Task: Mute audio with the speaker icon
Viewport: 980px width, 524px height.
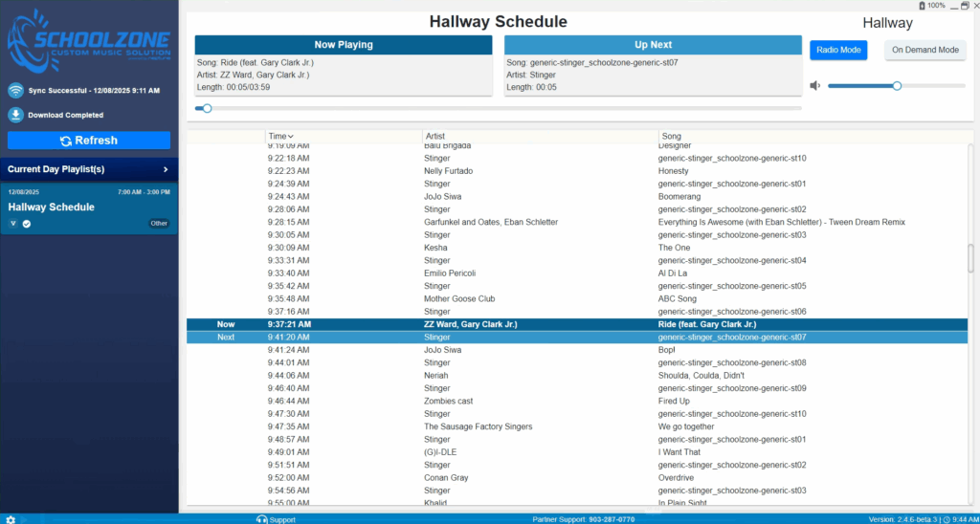Action: pyautogui.click(x=815, y=86)
